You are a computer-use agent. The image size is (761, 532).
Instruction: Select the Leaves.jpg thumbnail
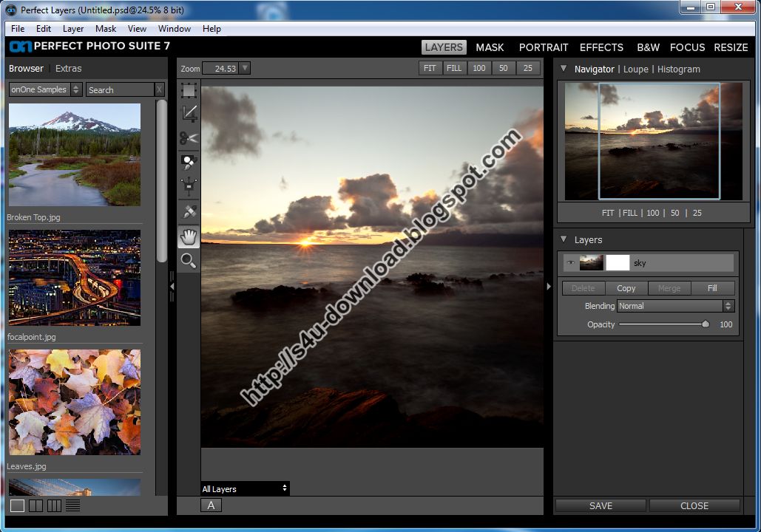pos(75,402)
